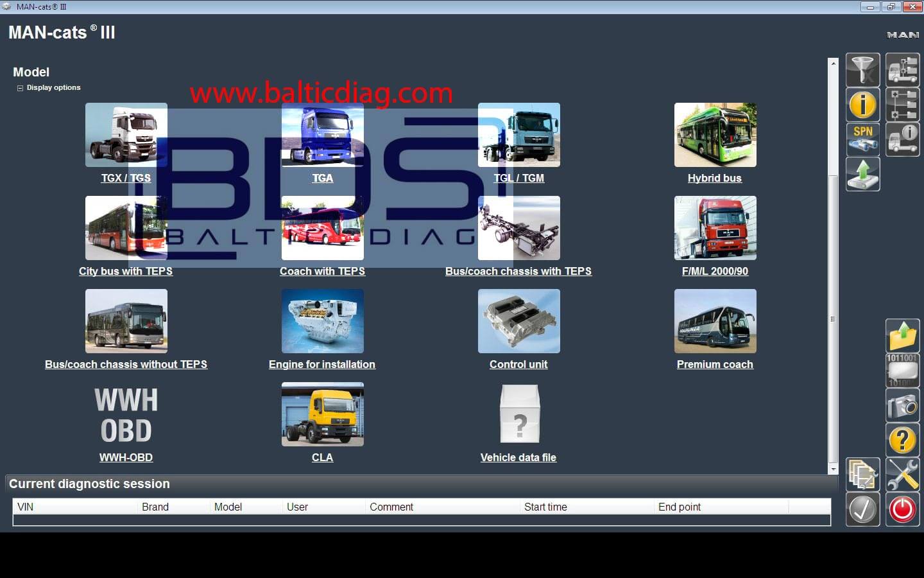Screen dimensions: 924x578
Task: Click the open folder green arrow icon
Action: click(903, 336)
